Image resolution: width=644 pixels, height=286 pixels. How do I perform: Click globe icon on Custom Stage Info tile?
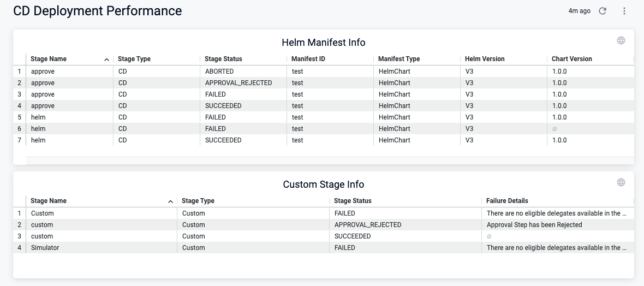coord(621,182)
